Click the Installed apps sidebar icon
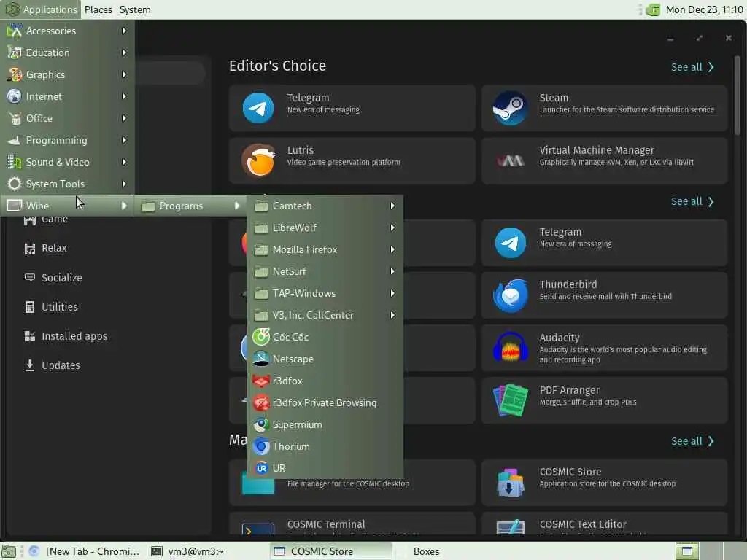Image resolution: width=747 pixels, height=560 pixels. 29,336
